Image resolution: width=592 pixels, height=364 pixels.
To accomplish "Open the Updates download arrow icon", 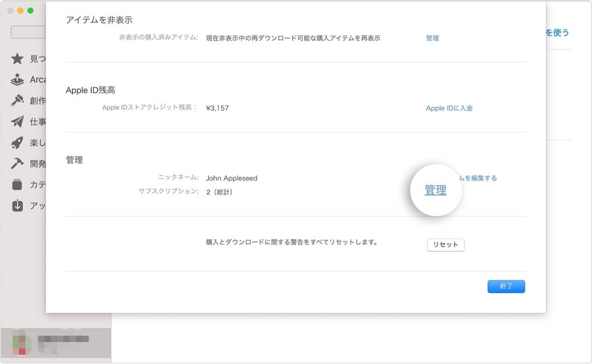I will 17,206.
